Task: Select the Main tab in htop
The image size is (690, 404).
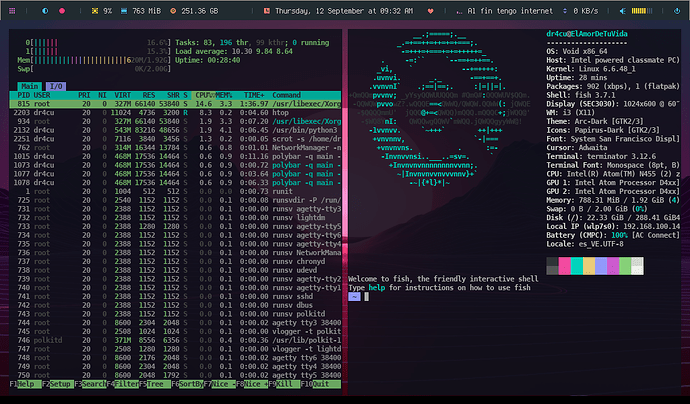Action: pyautogui.click(x=27, y=88)
